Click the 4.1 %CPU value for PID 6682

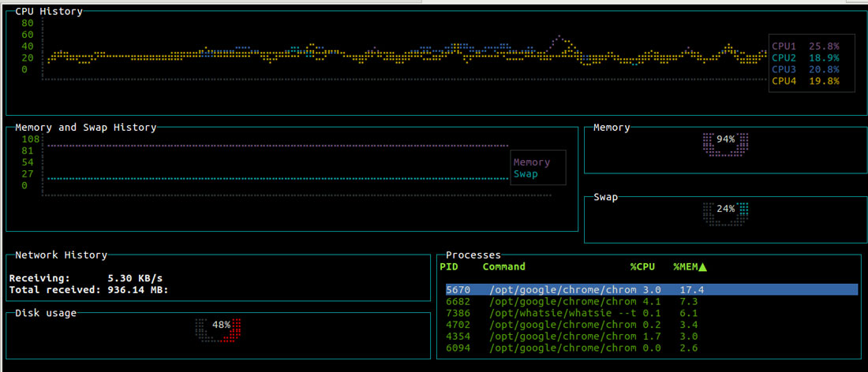pyautogui.click(x=652, y=302)
